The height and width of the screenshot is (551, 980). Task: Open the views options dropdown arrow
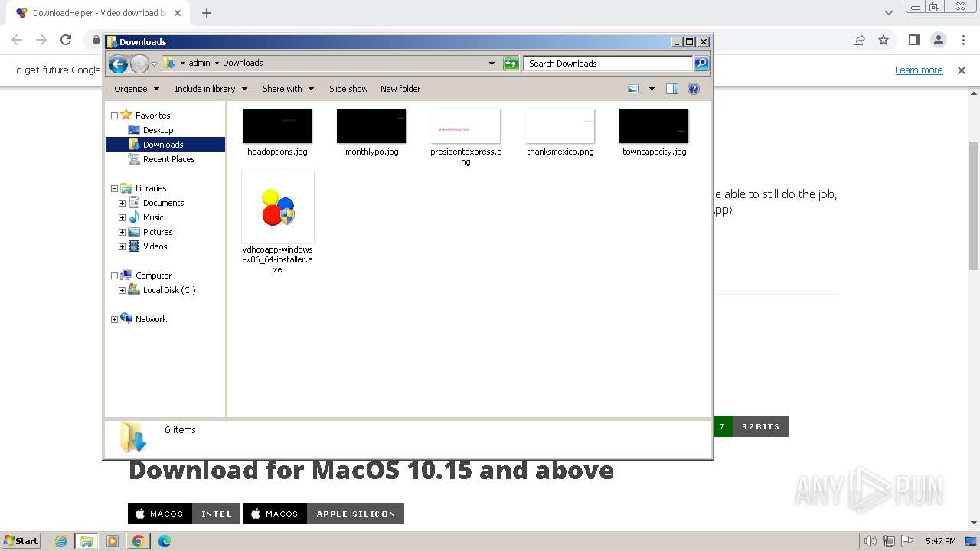(x=652, y=89)
